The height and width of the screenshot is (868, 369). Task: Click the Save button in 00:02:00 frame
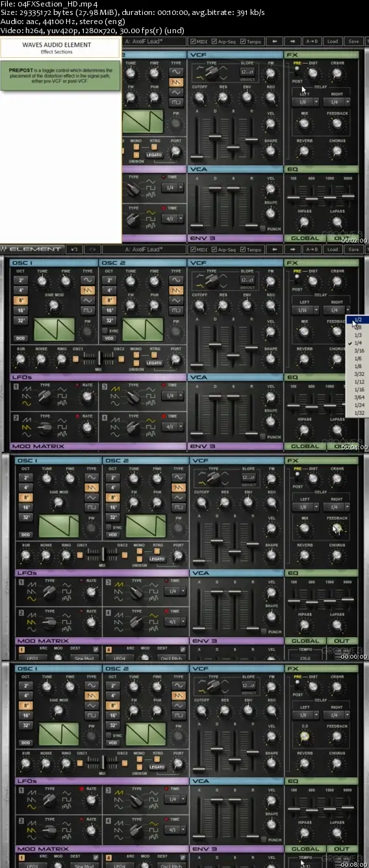coord(353,41)
